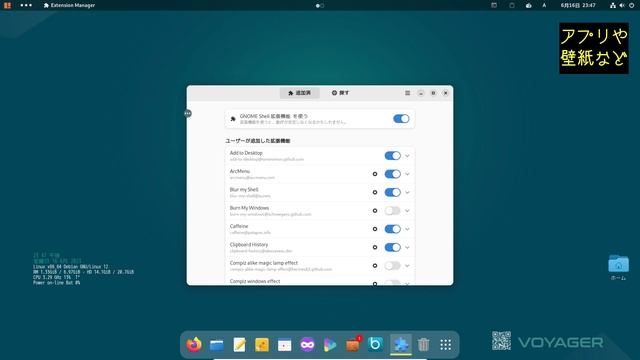Open the calendar app in the dock

[284, 345]
